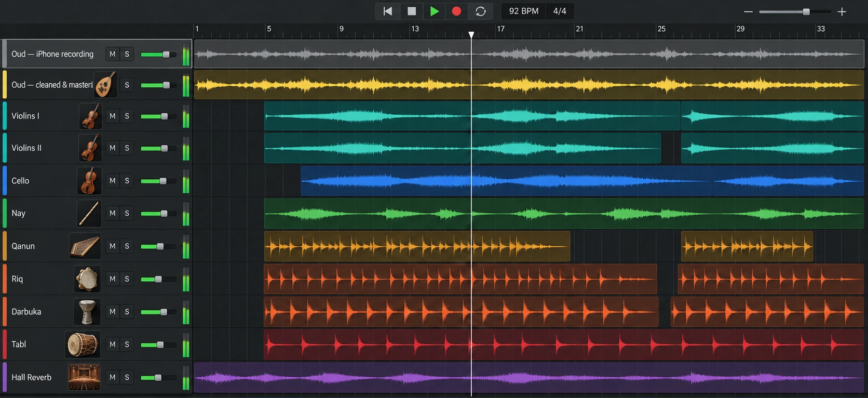
Task: Click the Nay flute icon
Action: [89, 213]
